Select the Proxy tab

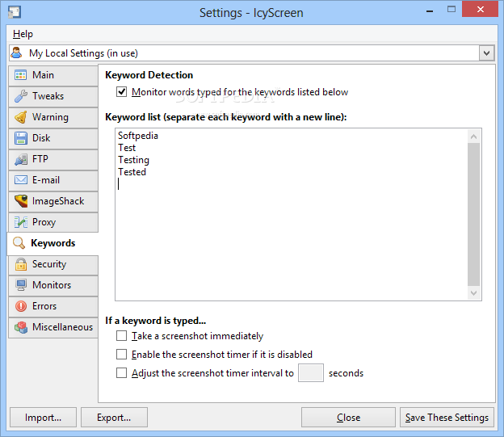point(53,222)
